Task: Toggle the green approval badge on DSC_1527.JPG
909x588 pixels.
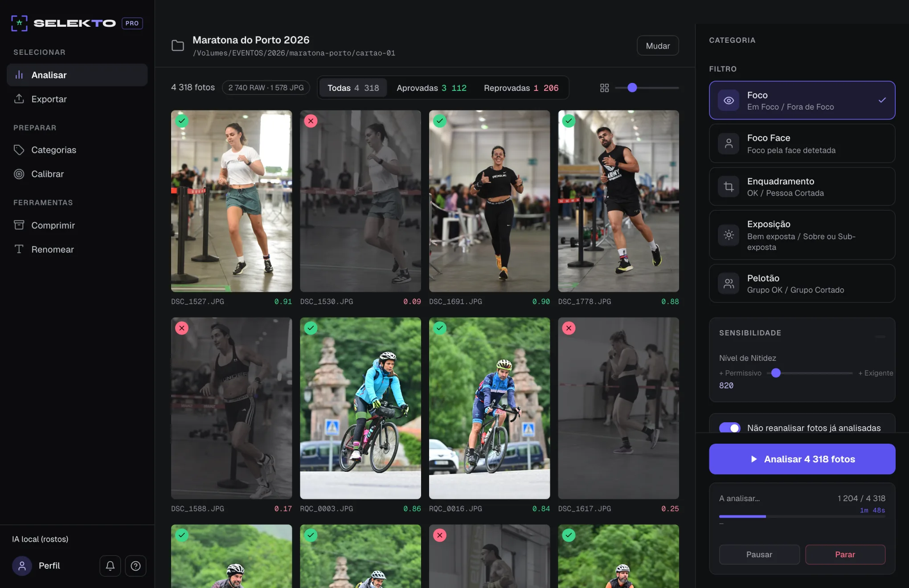Action: pyautogui.click(x=182, y=121)
